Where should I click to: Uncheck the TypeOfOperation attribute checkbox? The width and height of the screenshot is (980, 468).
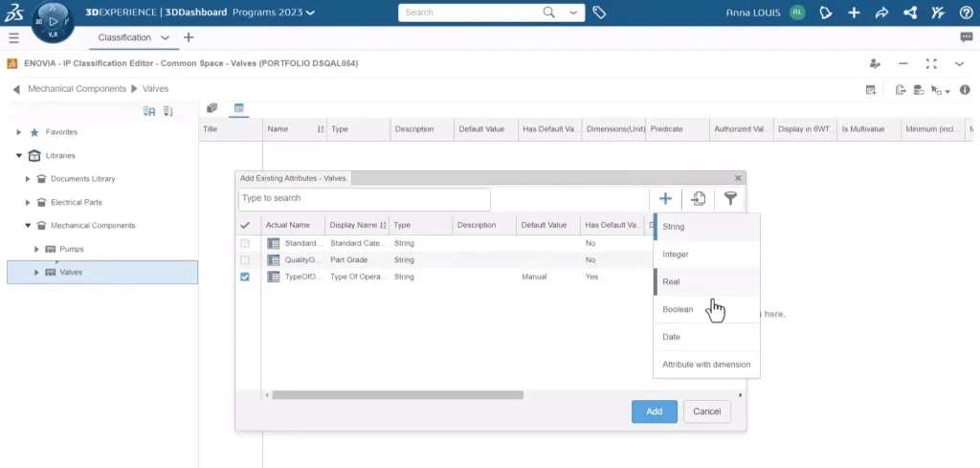pyautogui.click(x=245, y=277)
